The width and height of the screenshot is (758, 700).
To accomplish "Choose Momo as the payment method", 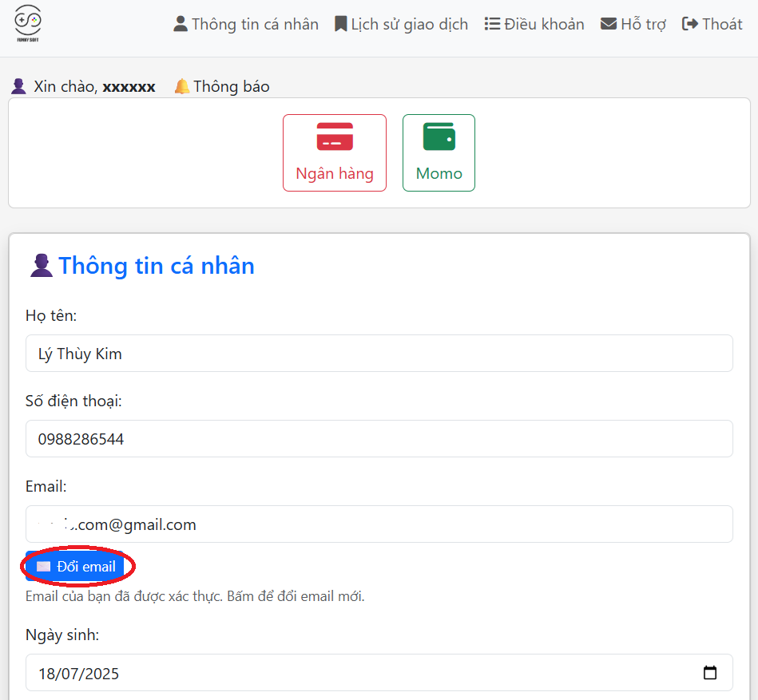I will click(x=439, y=152).
